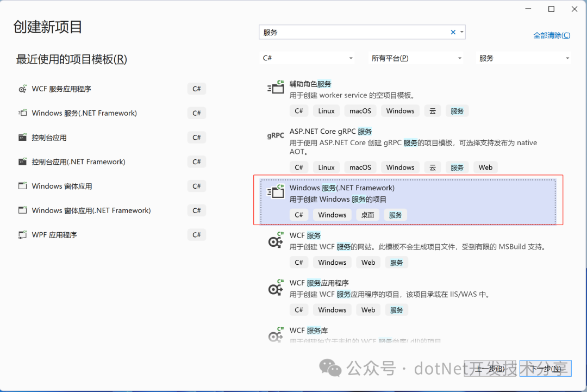Click the 全部清除 link

[552, 35]
